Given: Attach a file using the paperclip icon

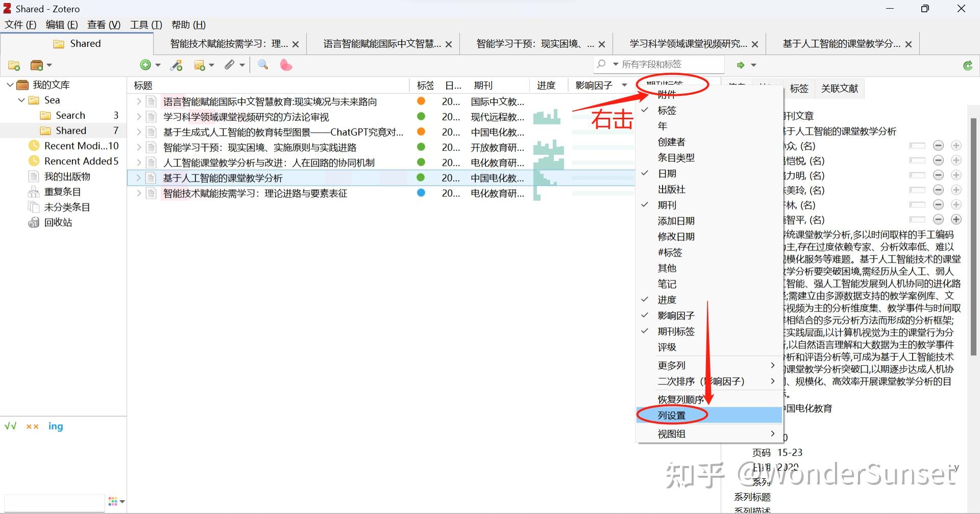Looking at the screenshot, I should click(x=230, y=65).
